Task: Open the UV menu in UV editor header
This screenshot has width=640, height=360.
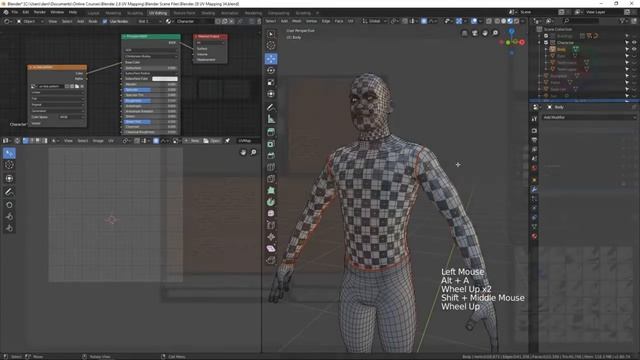Action: 111,140
